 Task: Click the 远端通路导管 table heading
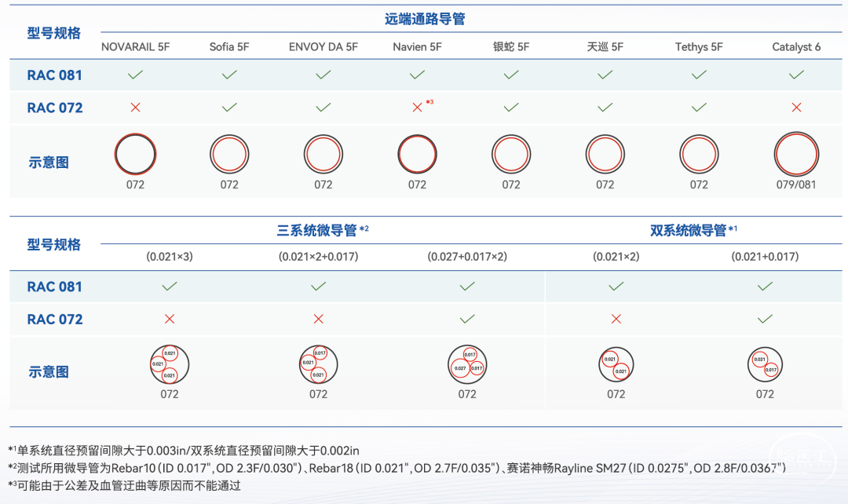(425, 19)
